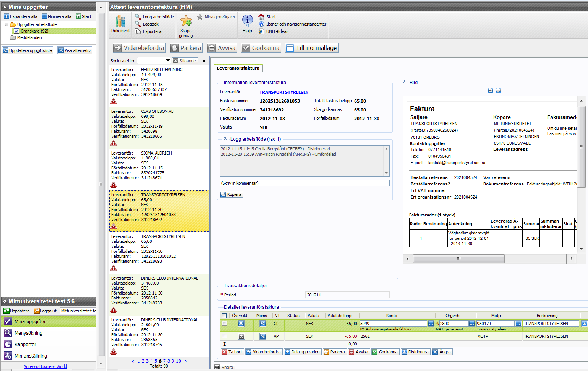Click the horizontal scrollbar of invoice image
588x371 pixels.
(x=458, y=259)
